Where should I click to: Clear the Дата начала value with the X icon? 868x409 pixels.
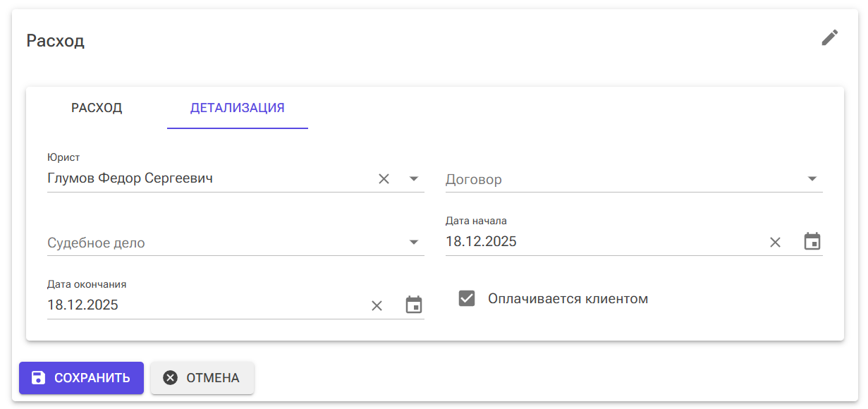[775, 241]
